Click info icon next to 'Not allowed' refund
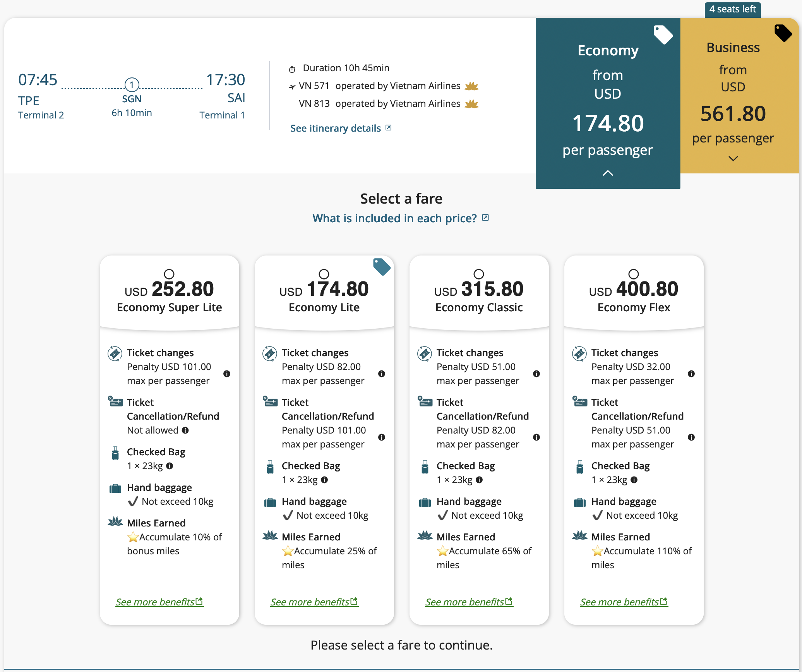 tap(185, 430)
